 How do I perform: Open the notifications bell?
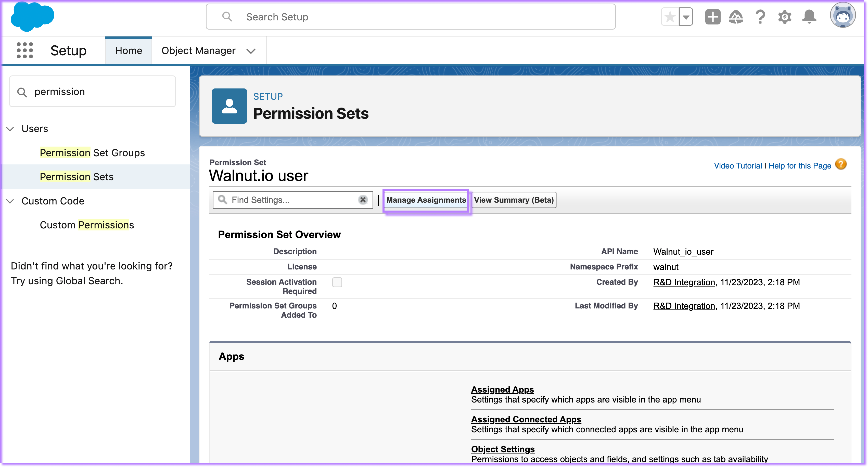(x=809, y=17)
